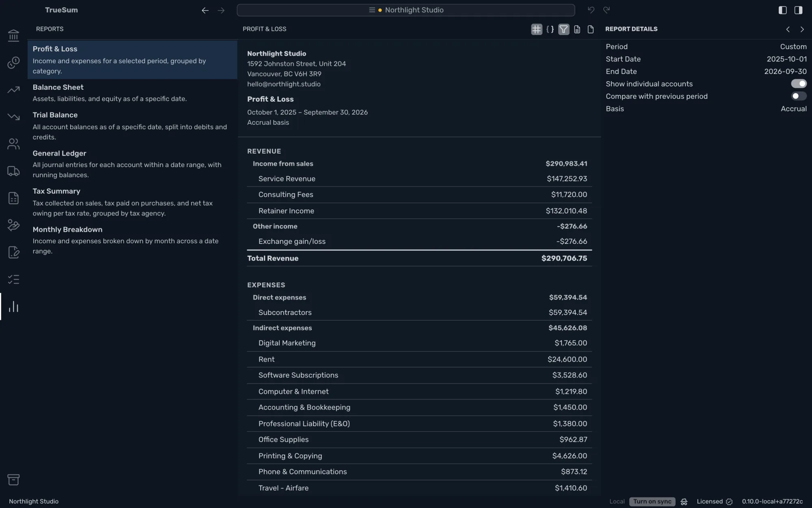Disable Show individual accounts toggle
Image resolution: width=812 pixels, height=508 pixels.
click(799, 84)
